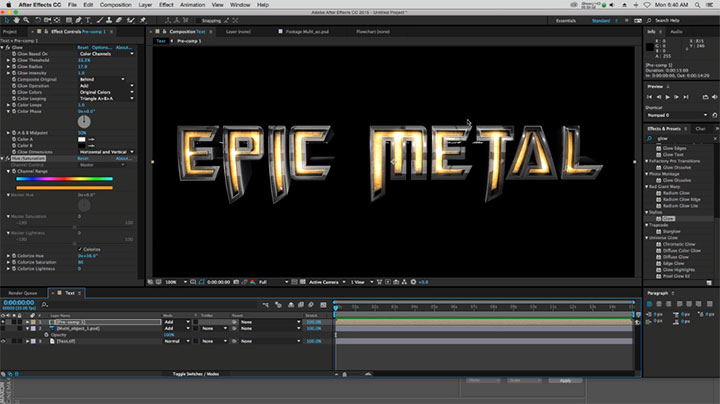Image resolution: width=720 pixels, height=404 pixels.
Task: Collapse Red Giant Warp category
Action: pos(647,187)
